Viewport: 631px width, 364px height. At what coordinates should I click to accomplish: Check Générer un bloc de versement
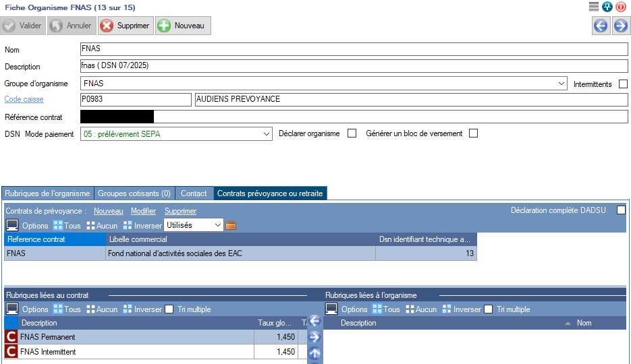click(473, 133)
